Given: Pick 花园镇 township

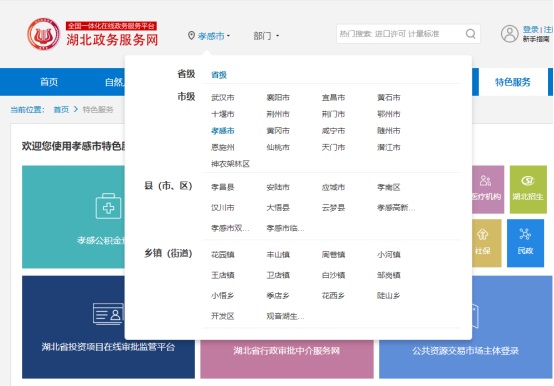Looking at the screenshot, I should tap(223, 255).
